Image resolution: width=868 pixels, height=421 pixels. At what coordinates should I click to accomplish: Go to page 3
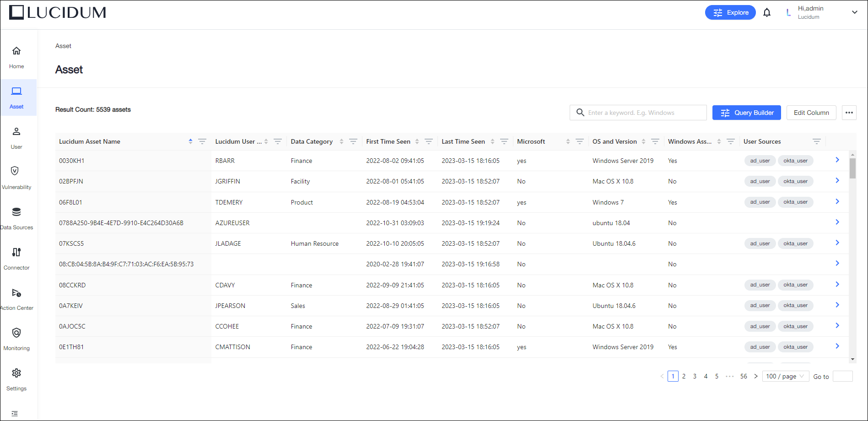(695, 376)
